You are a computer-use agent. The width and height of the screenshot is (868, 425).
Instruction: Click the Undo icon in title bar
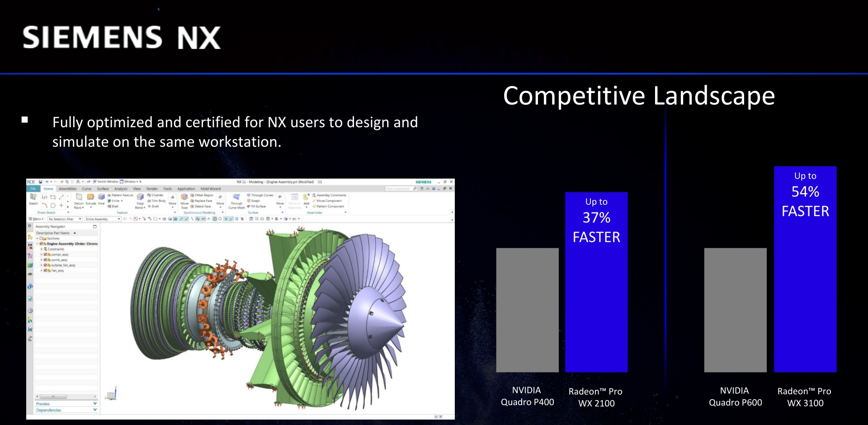[47, 182]
